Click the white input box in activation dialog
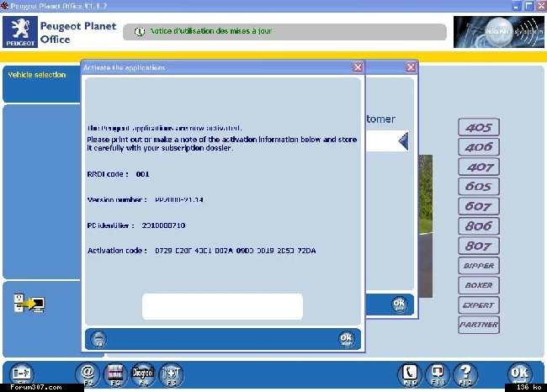Screen dimensions: 547x392 (x=222, y=306)
